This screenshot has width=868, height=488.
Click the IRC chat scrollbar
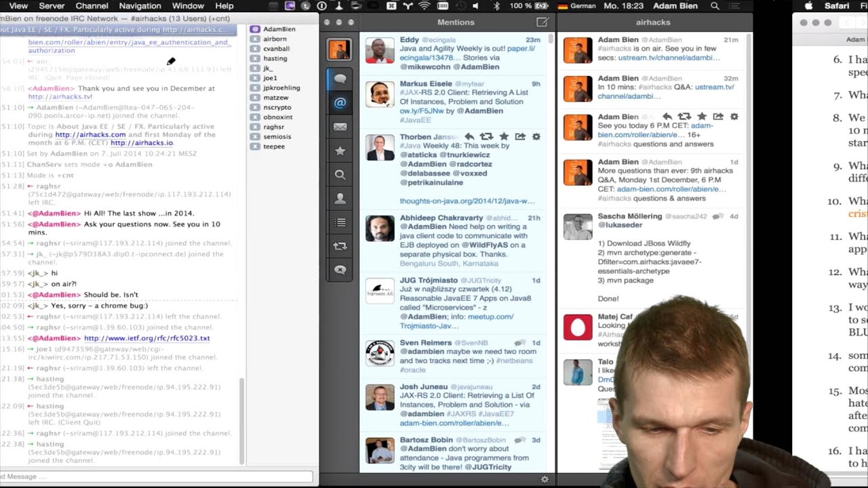(x=242, y=420)
